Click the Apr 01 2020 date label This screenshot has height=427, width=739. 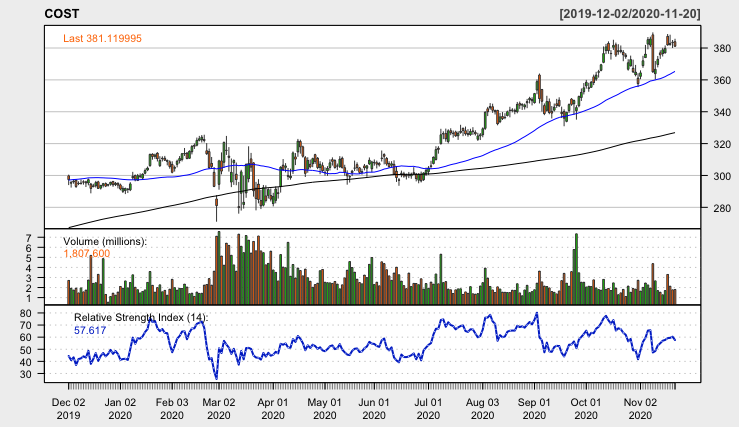273,409
